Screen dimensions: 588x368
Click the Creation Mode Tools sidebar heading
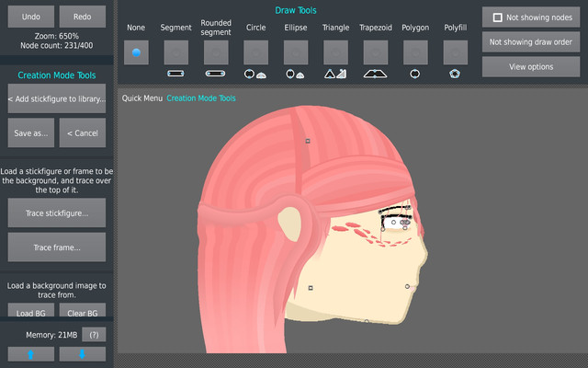(57, 75)
